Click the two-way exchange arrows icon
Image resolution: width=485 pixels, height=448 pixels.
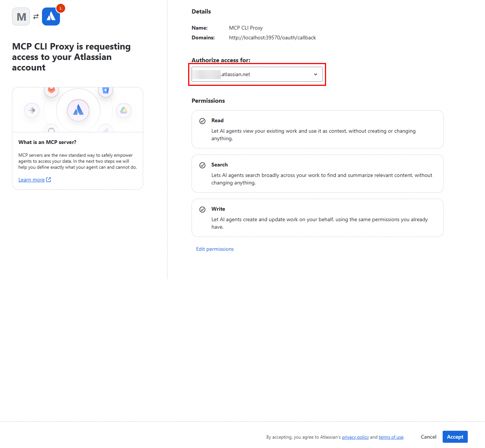tap(36, 16)
